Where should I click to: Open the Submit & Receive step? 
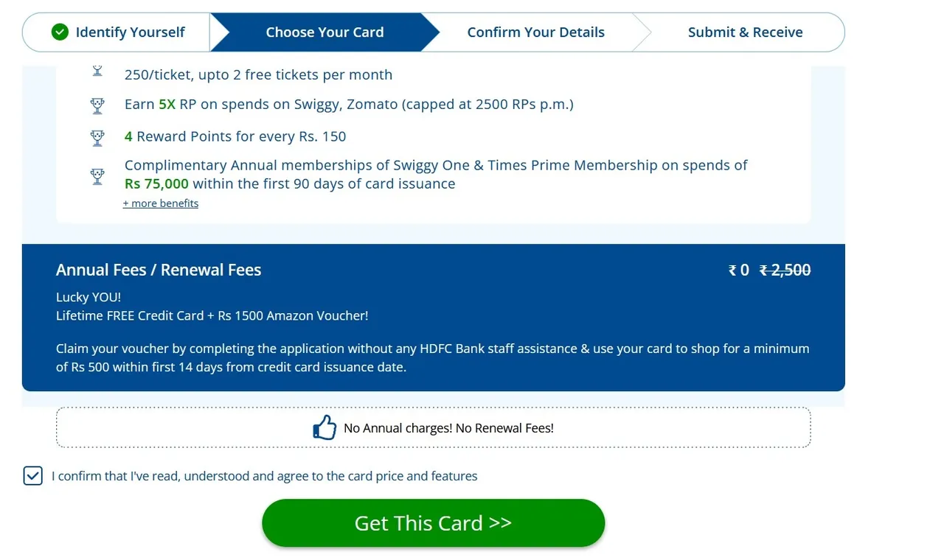[x=745, y=32]
